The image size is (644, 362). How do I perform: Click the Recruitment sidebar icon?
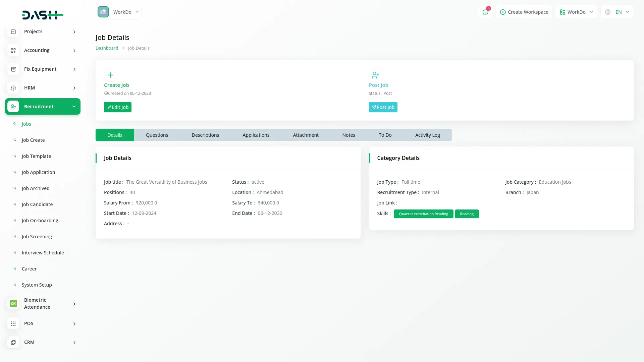point(13,107)
